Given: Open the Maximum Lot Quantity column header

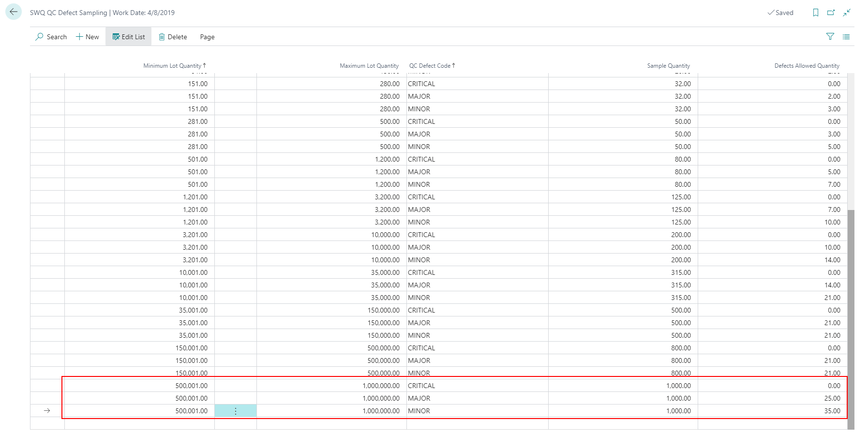Looking at the screenshot, I should pos(369,66).
